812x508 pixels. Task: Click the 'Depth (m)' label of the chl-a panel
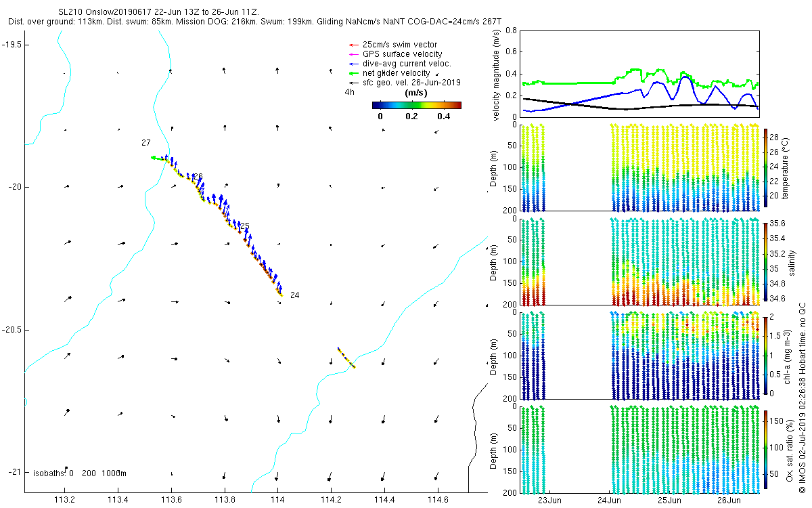[x=492, y=357]
